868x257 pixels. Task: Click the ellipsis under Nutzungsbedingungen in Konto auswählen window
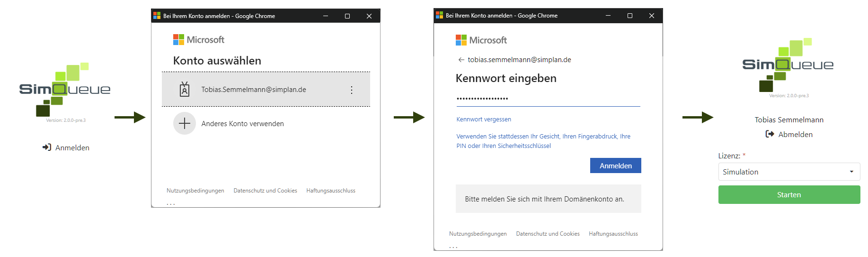coord(171,204)
